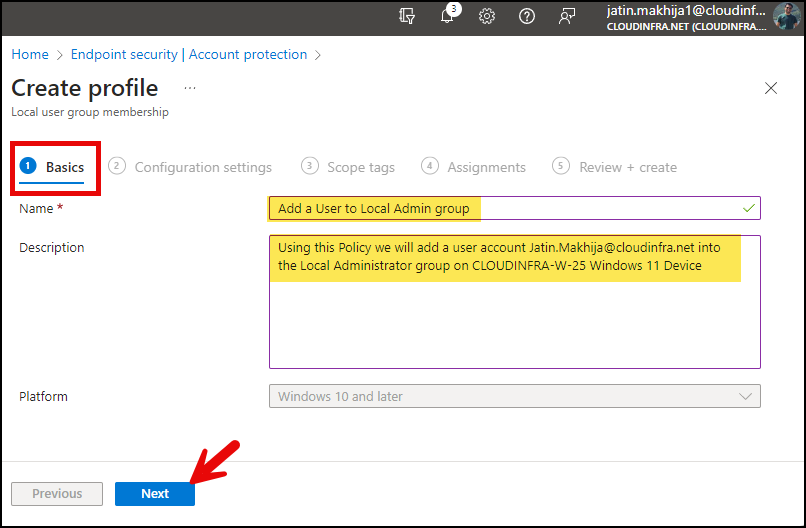Click the Description field label

(51, 248)
